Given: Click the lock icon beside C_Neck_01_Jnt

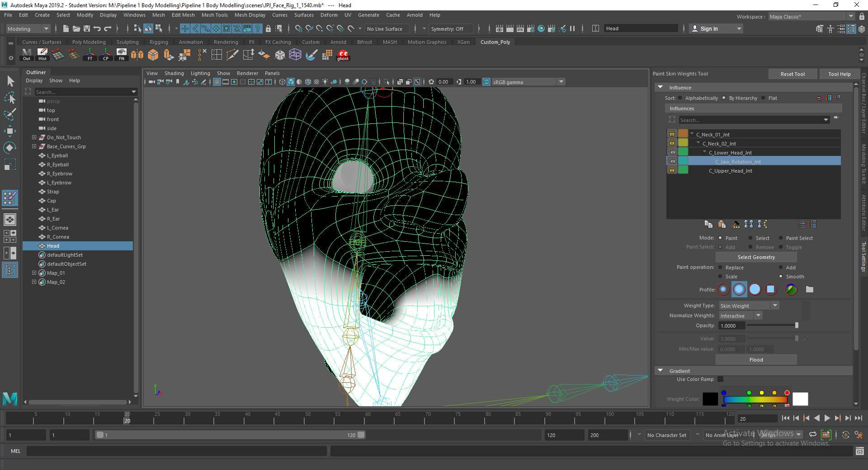Looking at the screenshot, I should [x=672, y=134].
